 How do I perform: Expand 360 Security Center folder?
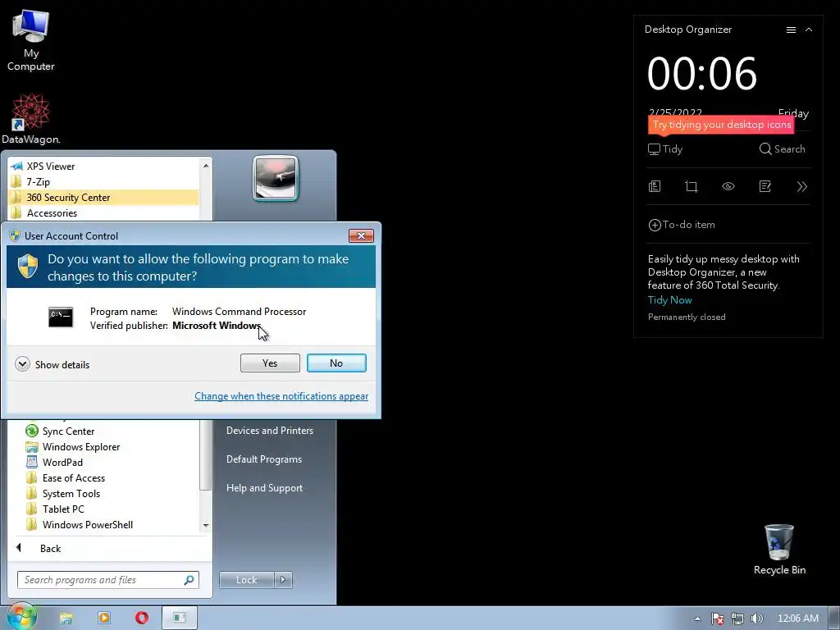(x=103, y=197)
